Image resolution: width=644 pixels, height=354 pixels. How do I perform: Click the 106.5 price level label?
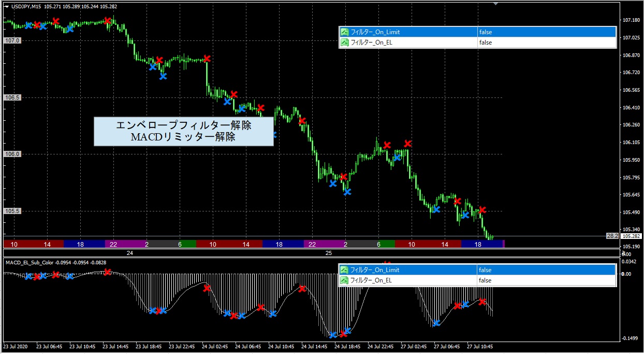click(12, 97)
